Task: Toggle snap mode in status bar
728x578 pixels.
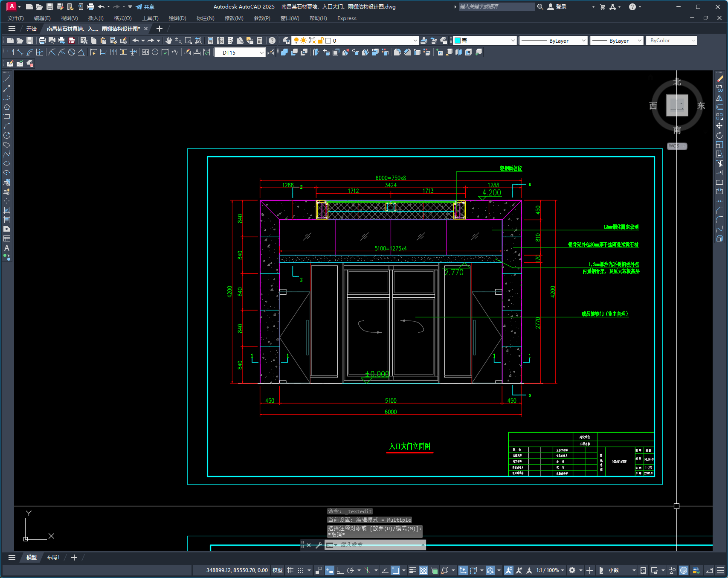Action: 301,570
